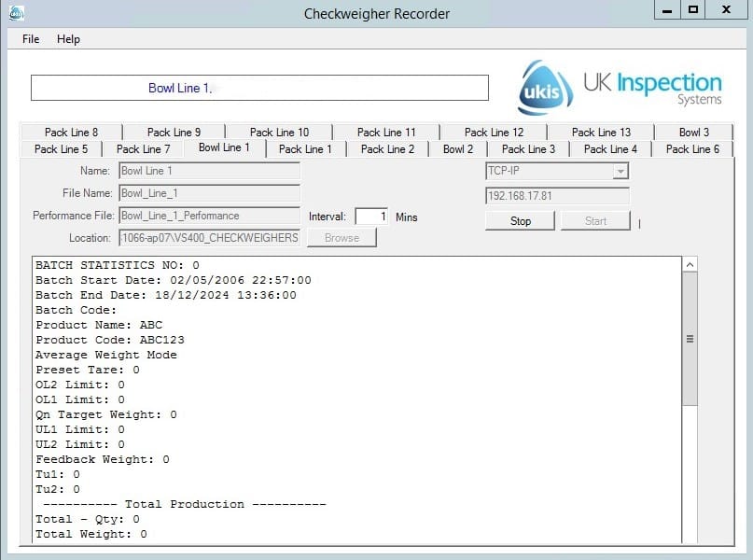Click the Start button

pyautogui.click(x=595, y=221)
